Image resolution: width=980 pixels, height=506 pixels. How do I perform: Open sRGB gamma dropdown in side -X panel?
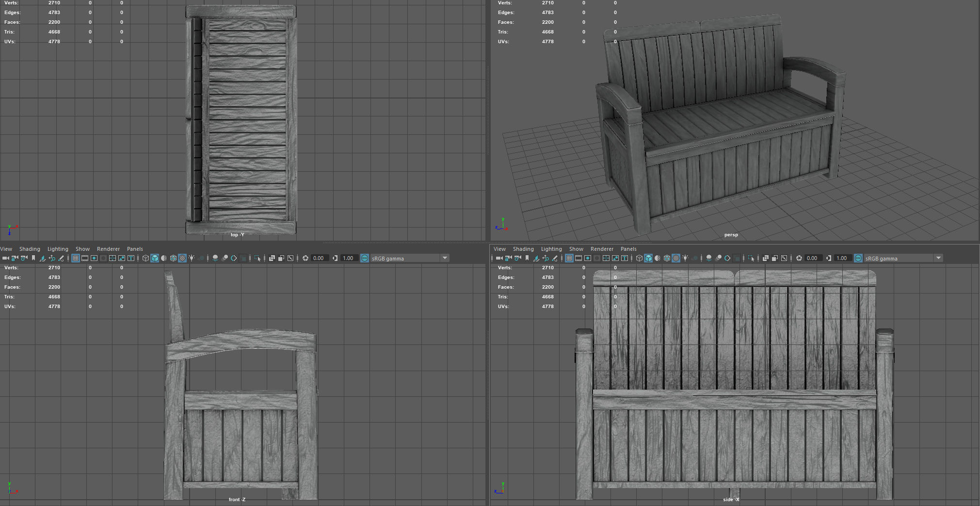903,258
